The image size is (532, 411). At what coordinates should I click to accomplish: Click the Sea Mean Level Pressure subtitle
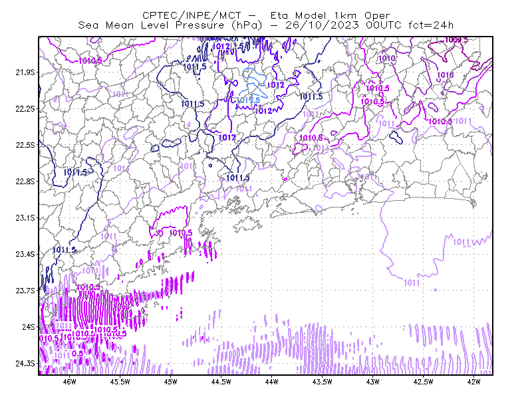tap(265, 25)
